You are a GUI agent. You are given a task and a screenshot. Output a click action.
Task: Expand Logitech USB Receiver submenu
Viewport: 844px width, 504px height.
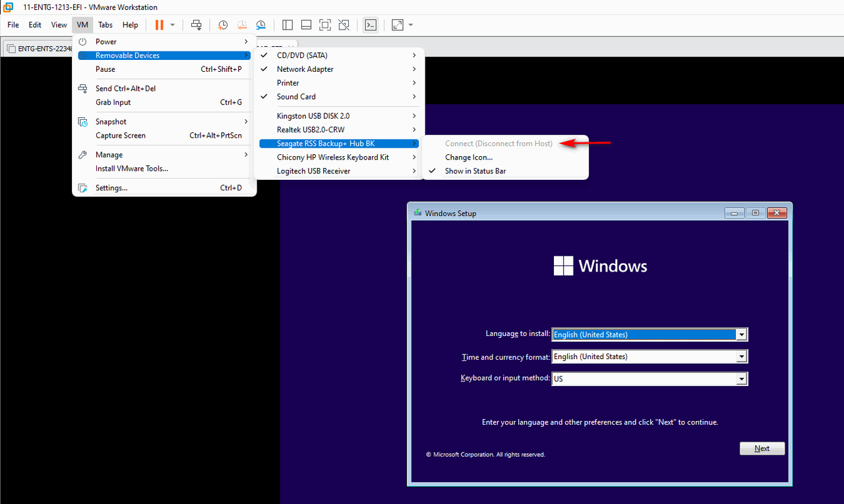point(339,171)
